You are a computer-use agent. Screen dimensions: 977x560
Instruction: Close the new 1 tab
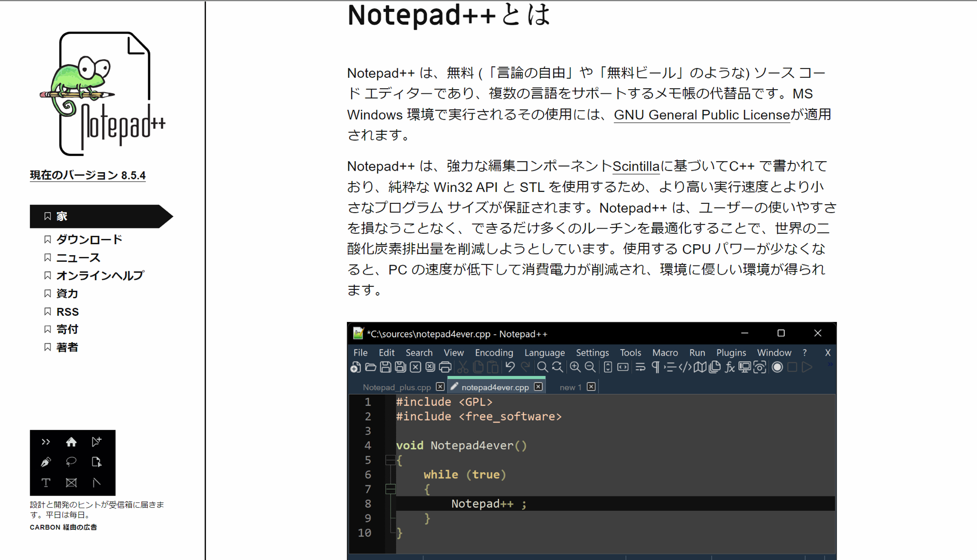tap(591, 387)
